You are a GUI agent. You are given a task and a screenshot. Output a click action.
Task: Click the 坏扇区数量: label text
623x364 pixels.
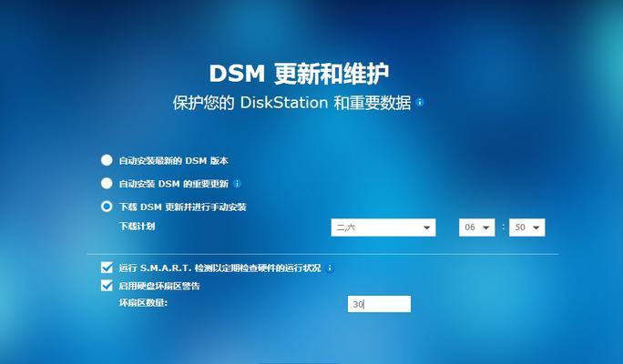point(143,303)
